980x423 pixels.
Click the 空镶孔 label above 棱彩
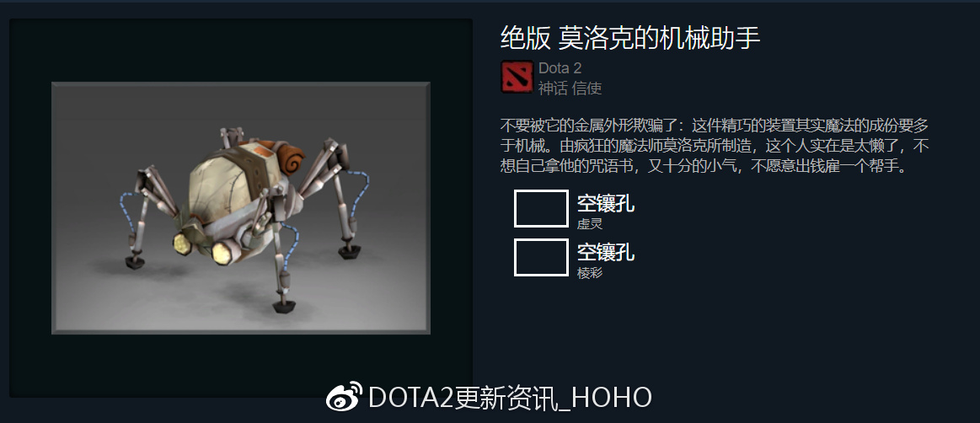[606, 252]
